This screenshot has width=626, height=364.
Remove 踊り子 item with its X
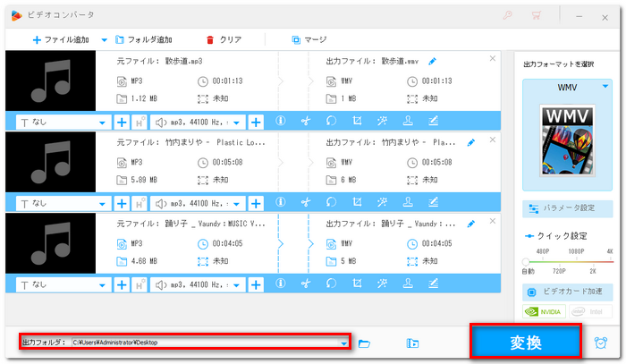point(492,221)
